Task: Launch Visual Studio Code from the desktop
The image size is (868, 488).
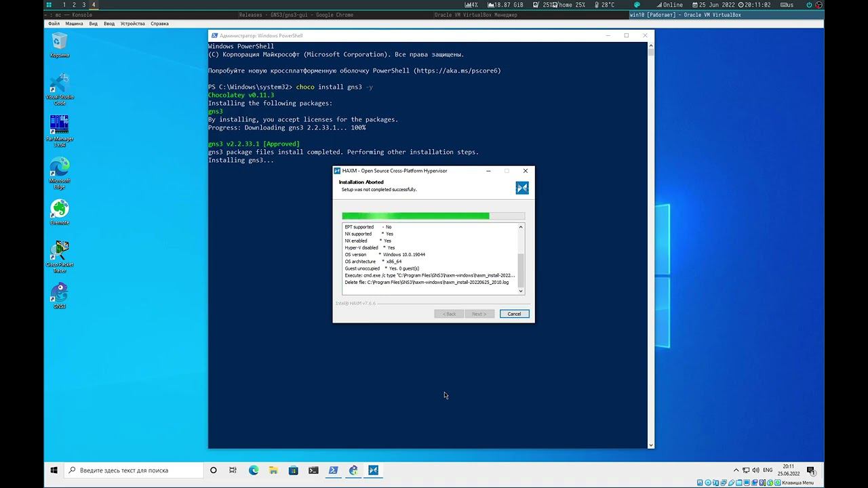Action: (x=60, y=89)
